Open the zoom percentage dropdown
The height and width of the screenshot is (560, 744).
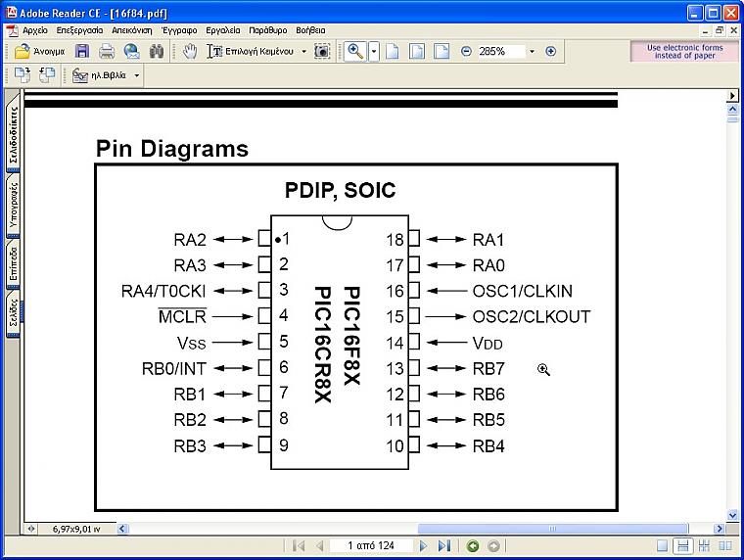532,51
